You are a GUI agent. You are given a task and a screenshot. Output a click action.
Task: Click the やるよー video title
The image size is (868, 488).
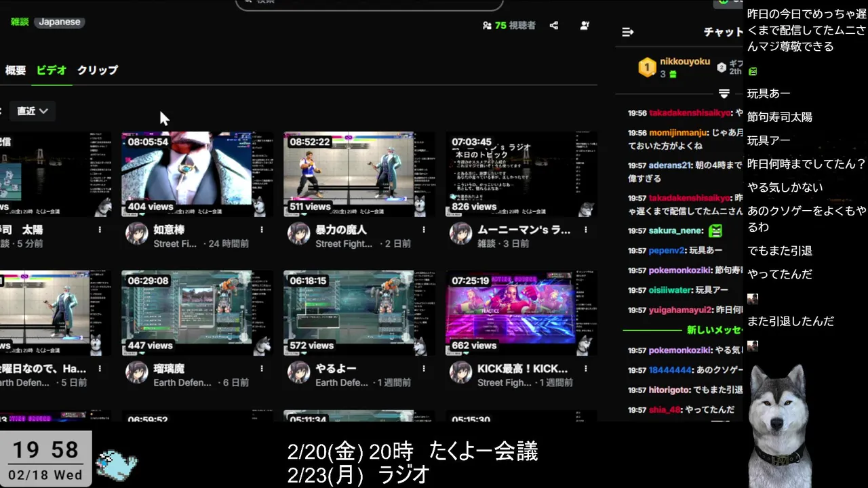click(336, 369)
